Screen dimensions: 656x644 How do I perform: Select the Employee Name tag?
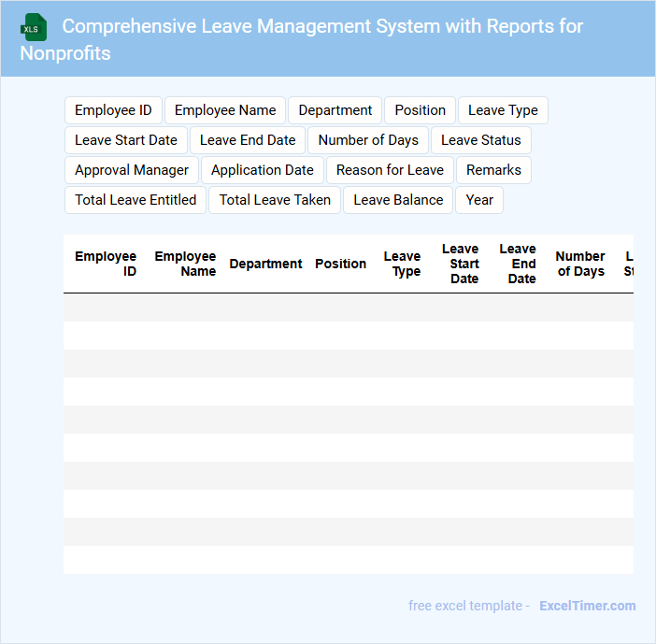pos(225,110)
